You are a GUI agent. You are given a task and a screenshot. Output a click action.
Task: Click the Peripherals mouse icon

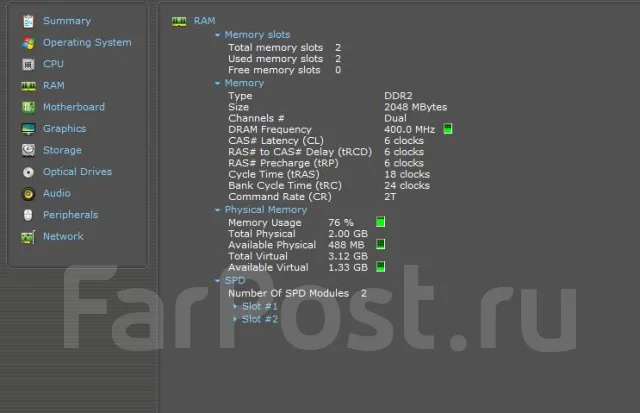coord(28,215)
